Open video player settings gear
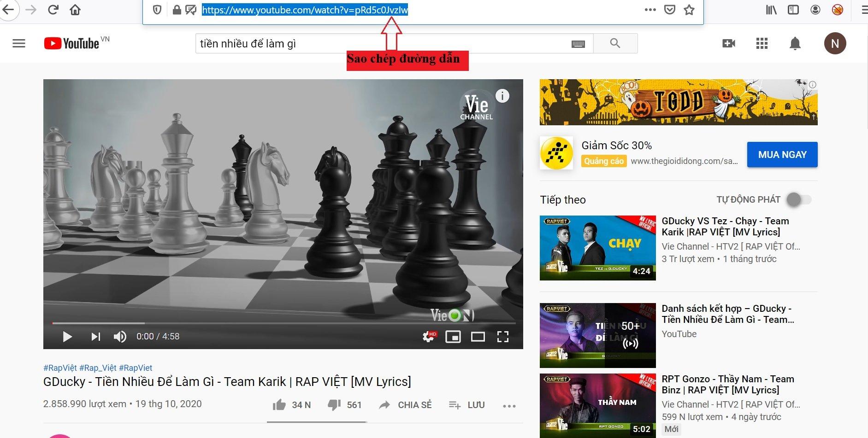868x438 pixels. 429,337
